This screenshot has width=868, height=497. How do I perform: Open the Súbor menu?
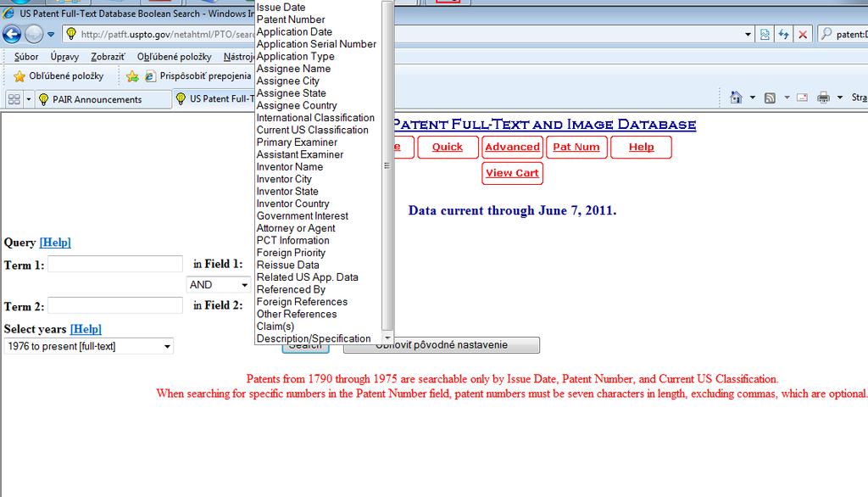click(x=26, y=57)
